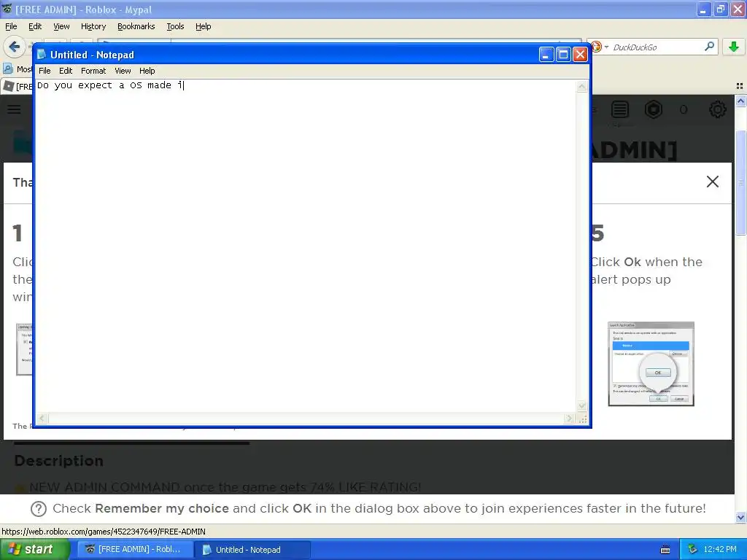The width and height of the screenshot is (747, 560).
Task: Click Notepad vertical scrollbar down arrow
Action: click(581, 405)
